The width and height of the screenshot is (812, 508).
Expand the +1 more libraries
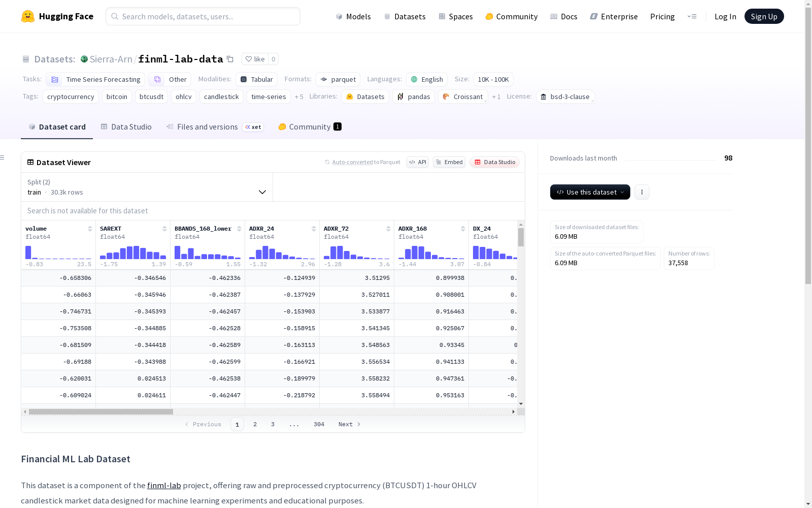[496, 97]
